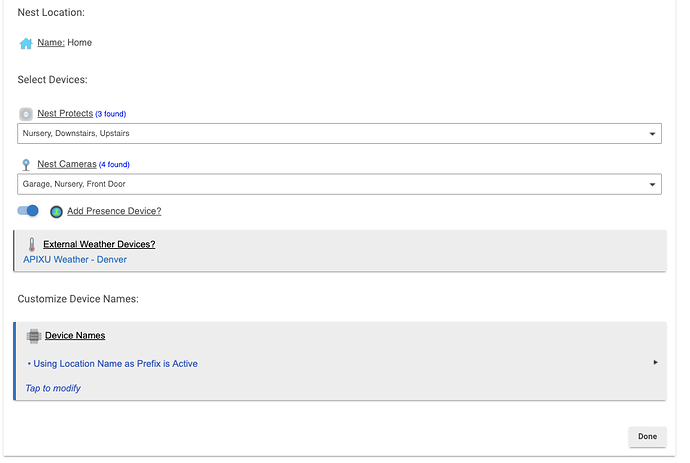Screen dimensions: 690x463
Task: Click the thermometer icon for External Weather
Action: tap(31, 244)
